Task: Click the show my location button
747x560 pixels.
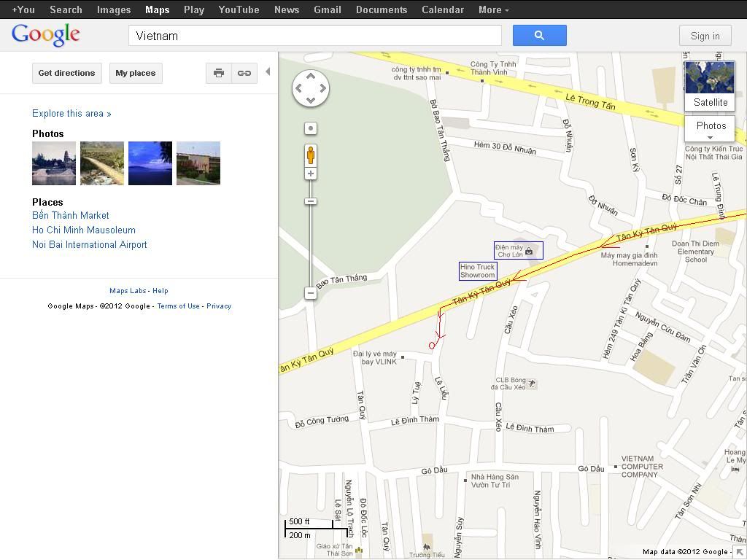Action: tap(311, 128)
